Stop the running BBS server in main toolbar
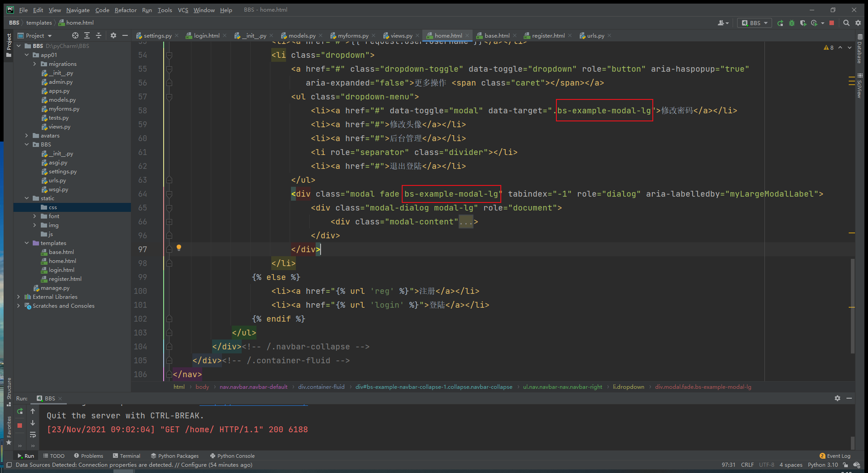 [832, 23]
